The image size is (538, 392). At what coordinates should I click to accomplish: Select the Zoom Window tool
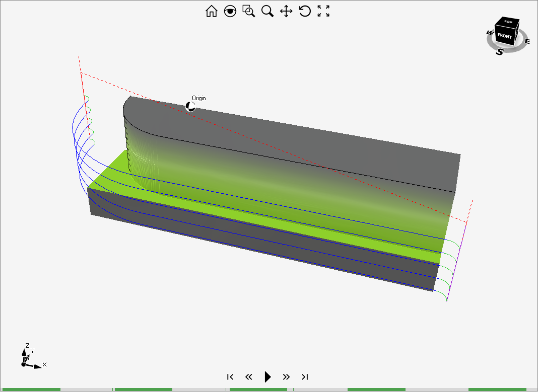[x=248, y=12]
